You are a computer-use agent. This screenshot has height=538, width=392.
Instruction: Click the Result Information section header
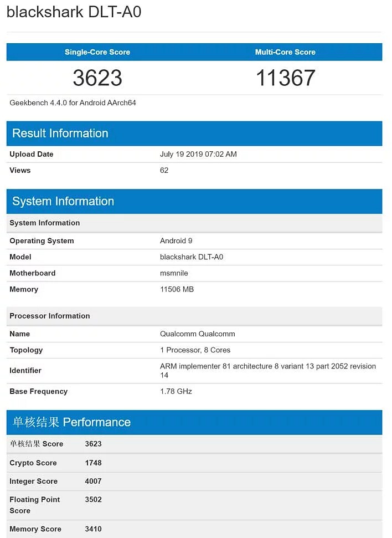pos(194,133)
